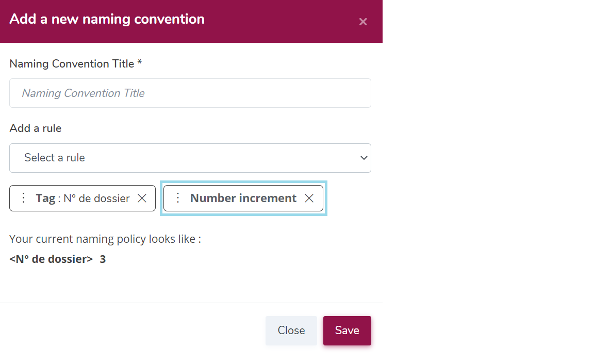Image resolution: width=594 pixels, height=364 pixels.
Task: Click the X inside the highlighted chip
Action: (x=309, y=198)
